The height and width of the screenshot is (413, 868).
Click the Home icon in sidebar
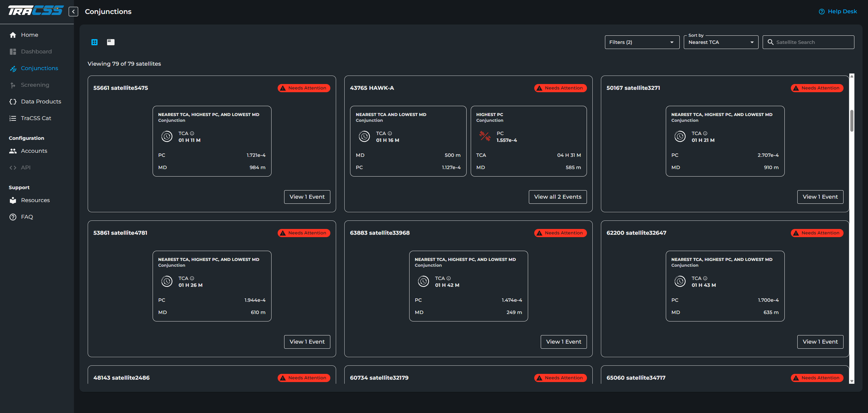(x=13, y=35)
